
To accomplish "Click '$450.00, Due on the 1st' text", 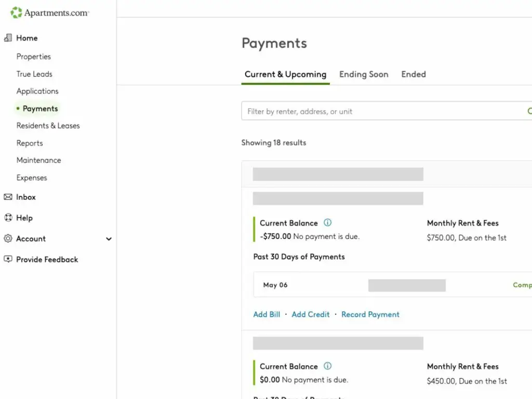I will 467,381.
